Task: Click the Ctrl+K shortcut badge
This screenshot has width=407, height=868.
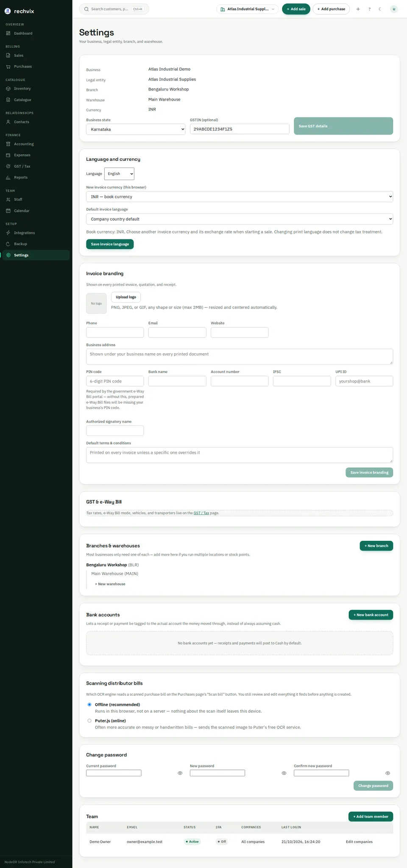Action: point(138,9)
